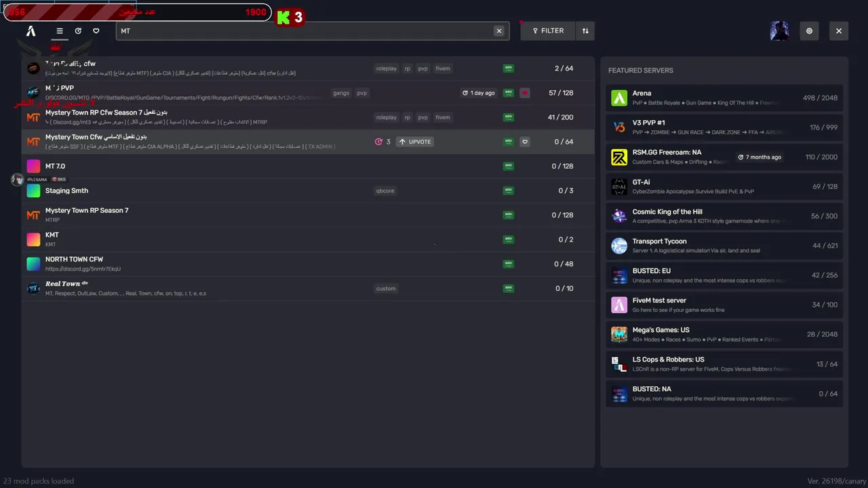Upvote the Mystery Town Cfw server
The height and width of the screenshot is (488, 868).
point(415,142)
